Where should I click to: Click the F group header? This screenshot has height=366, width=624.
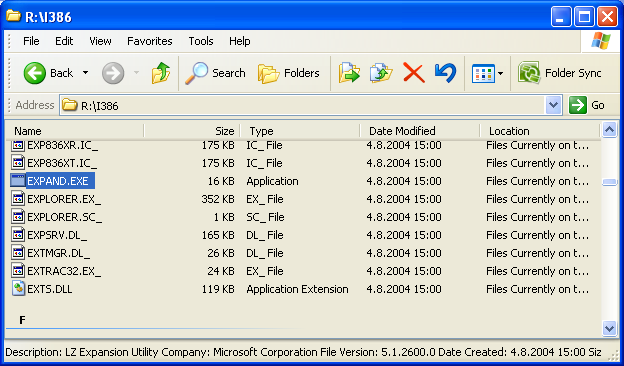[22, 320]
